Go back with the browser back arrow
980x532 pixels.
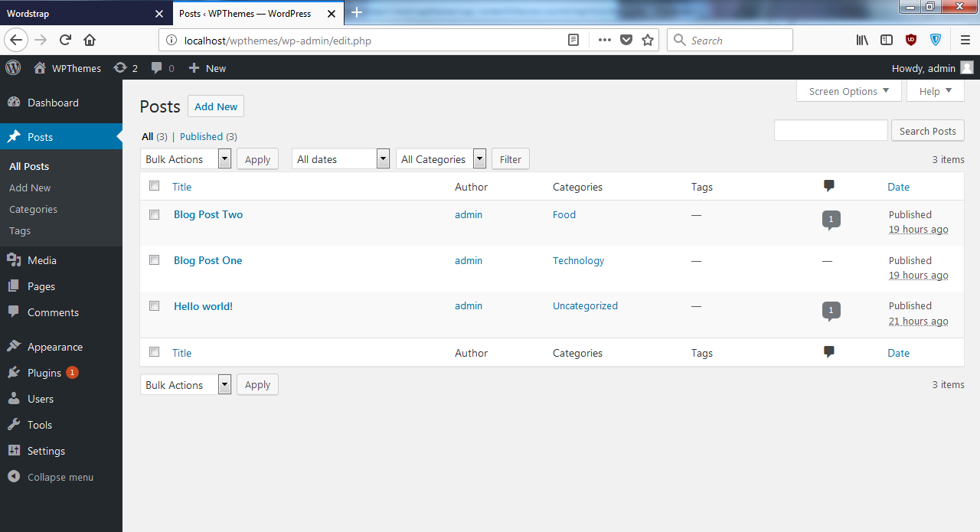[x=17, y=41]
